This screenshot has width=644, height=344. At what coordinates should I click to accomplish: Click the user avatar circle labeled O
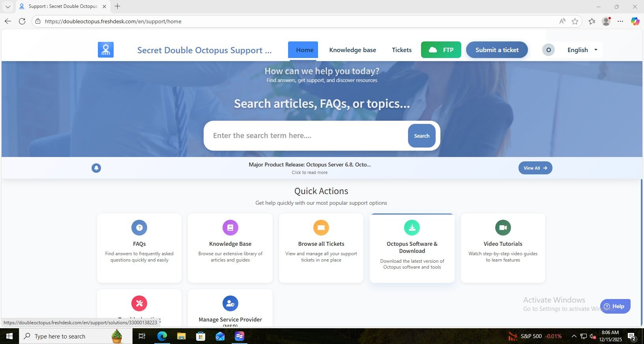coord(549,50)
